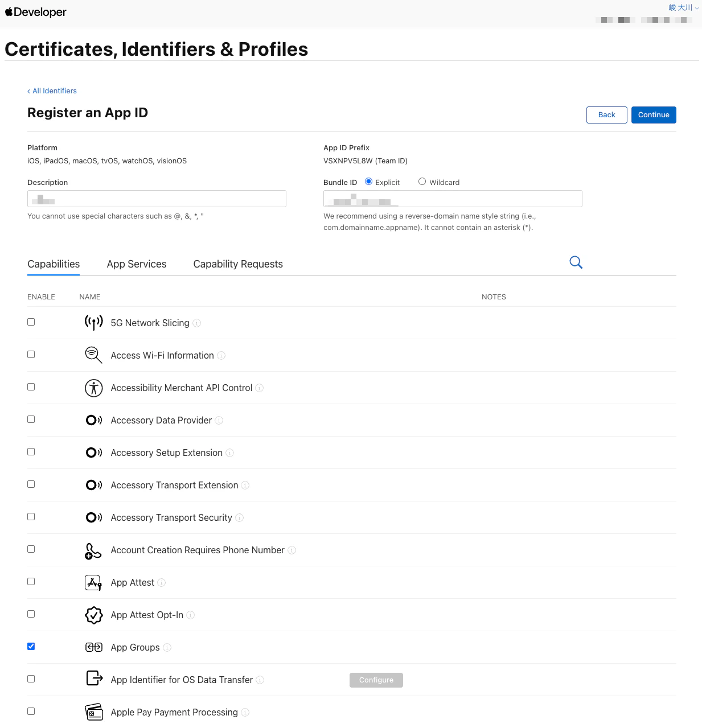Go back to All Identifiers
Viewport: 702px width, 728px height.
click(52, 91)
